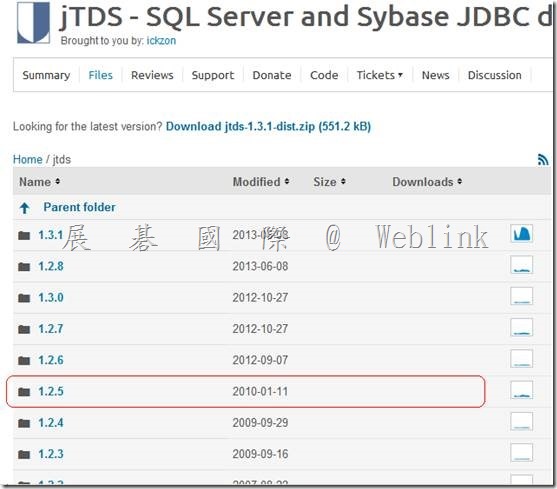
Task: Click folder icon for 1.2.4
Action: (24, 423)
